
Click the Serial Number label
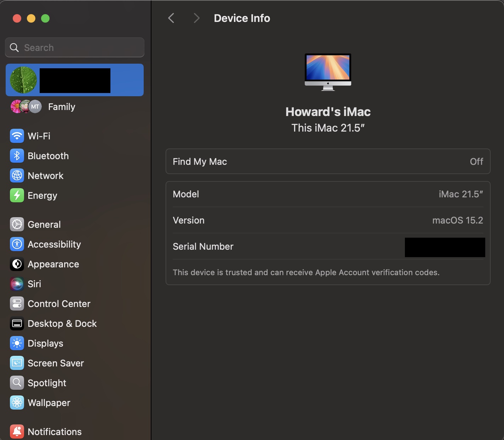click(x=203, y=246)
